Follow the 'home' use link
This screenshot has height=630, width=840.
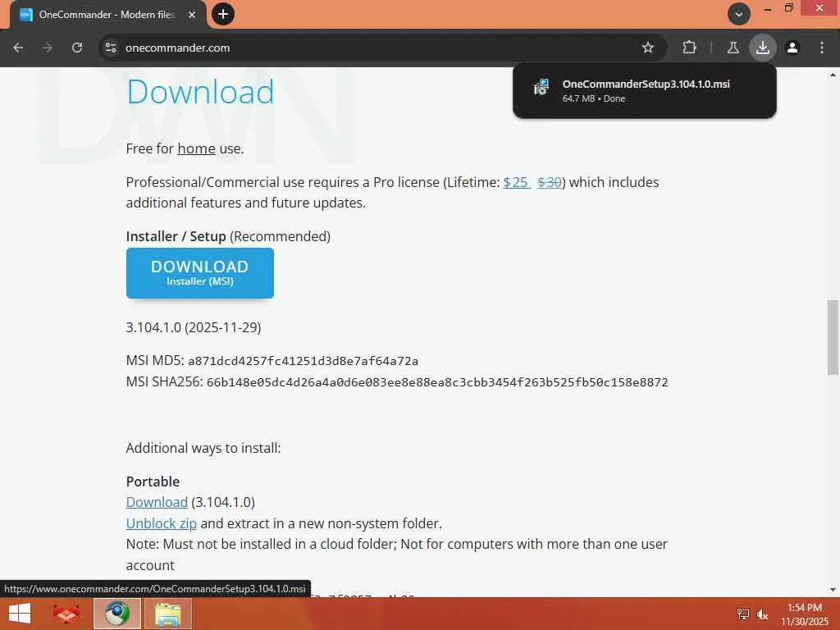[196, 149]
